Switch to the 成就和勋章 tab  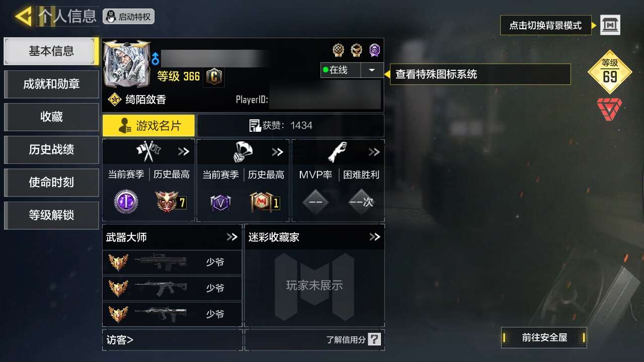coord(51,84)
